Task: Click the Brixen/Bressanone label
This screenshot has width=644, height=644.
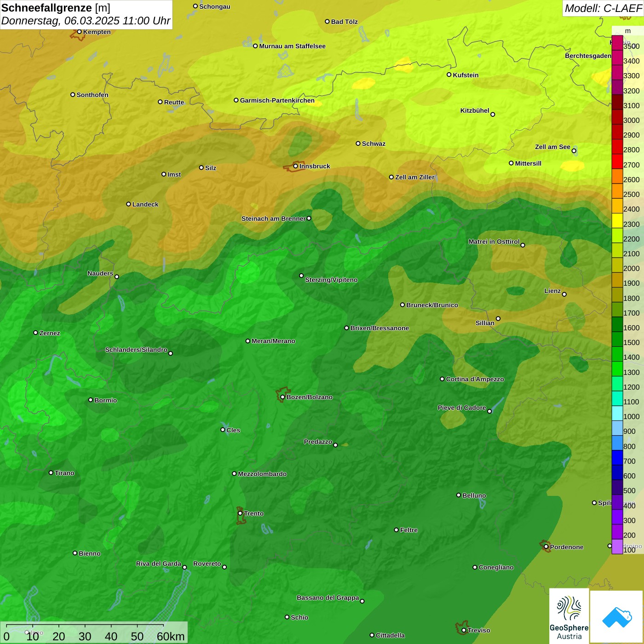Action: [379, 328]
